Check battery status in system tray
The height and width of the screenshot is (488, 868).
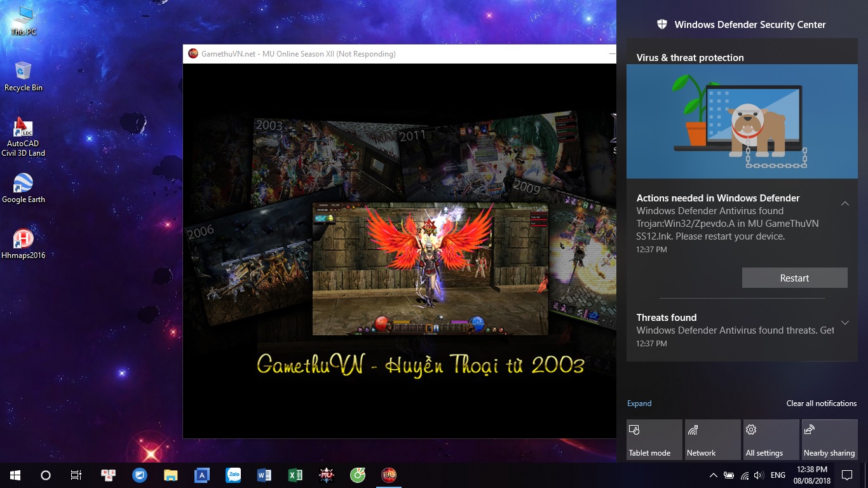[x=729, y=475]
